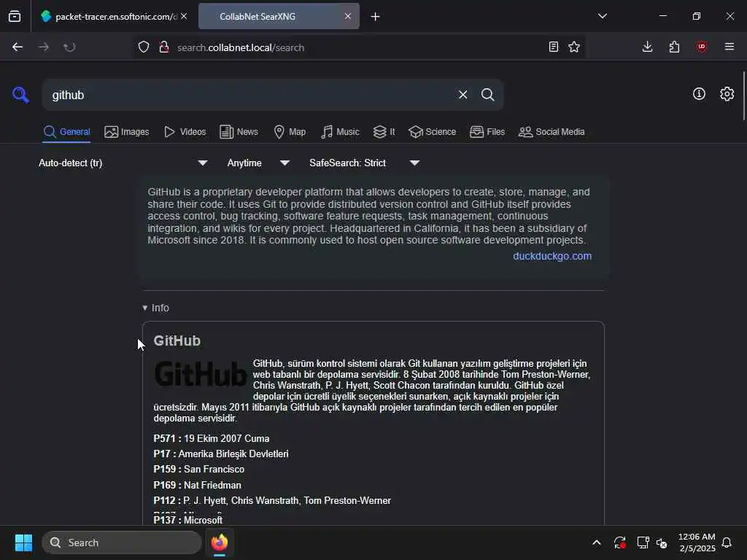Select the P571 19 Ekim 2007 row
The width and height of the screenshot is (747, 560).
[211, 438]
